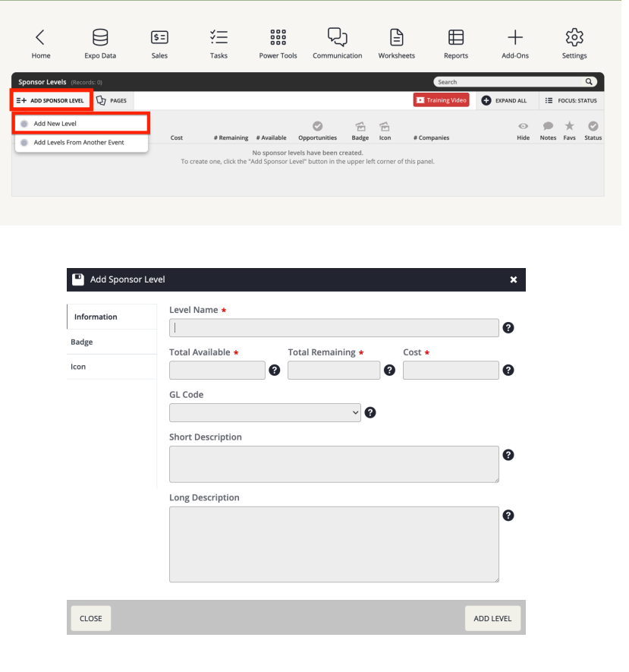Open the Add Sponsor Level dropdown
This screenshot has height=672, width=629.
point(51,100)
